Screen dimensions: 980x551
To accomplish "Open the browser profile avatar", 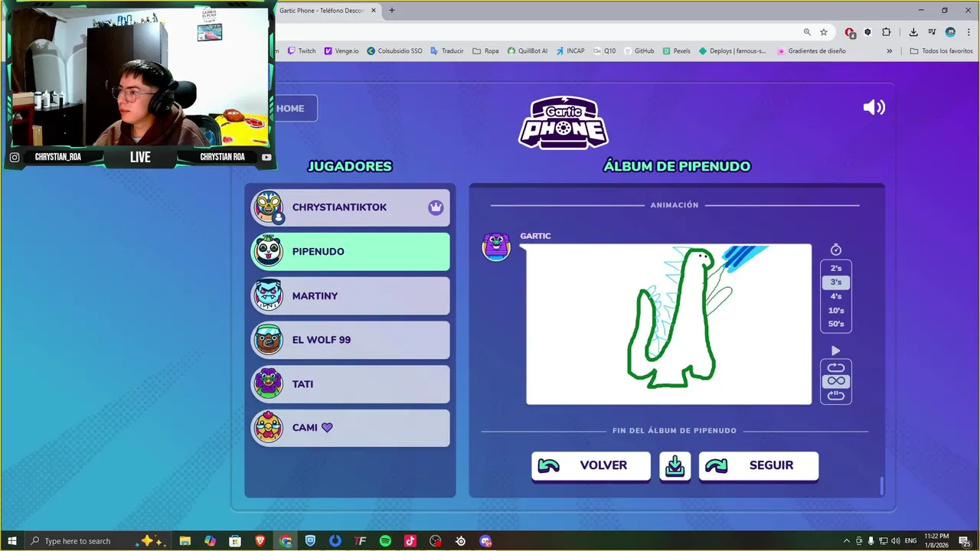I will (x=950, y=32).
